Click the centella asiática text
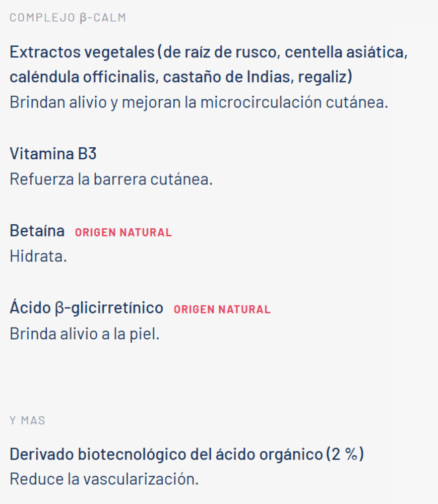Viewport: 438px width, 504px height. pos(346,52)
